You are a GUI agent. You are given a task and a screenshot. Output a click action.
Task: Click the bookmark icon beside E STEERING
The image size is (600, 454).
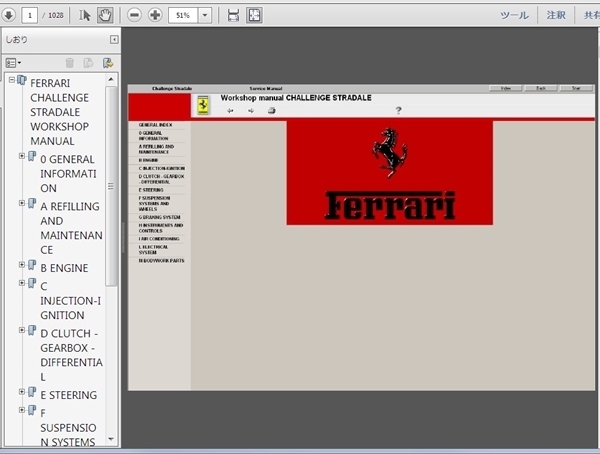[32, 392]
